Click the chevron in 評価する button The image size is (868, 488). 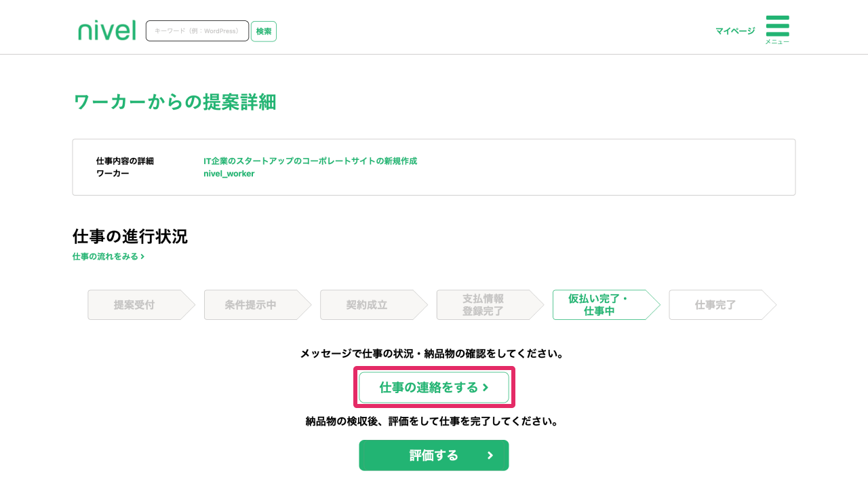(x=490, y=455)
